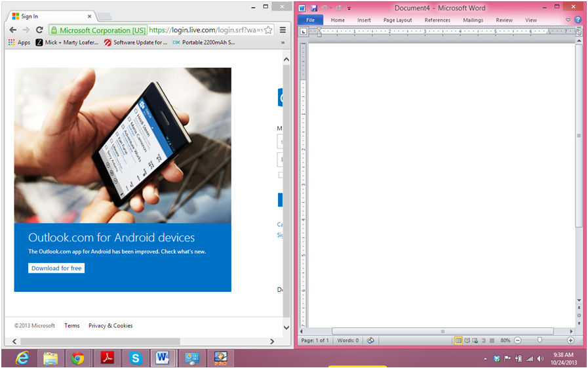Reload the Sign In page in Chrome
The image size is (588, 368).
39,30
